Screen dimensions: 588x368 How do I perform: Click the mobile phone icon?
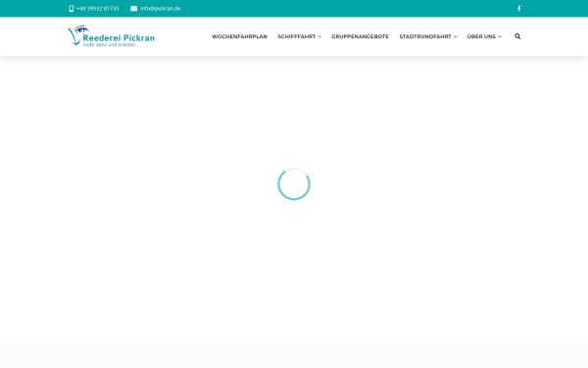(72, 9)
